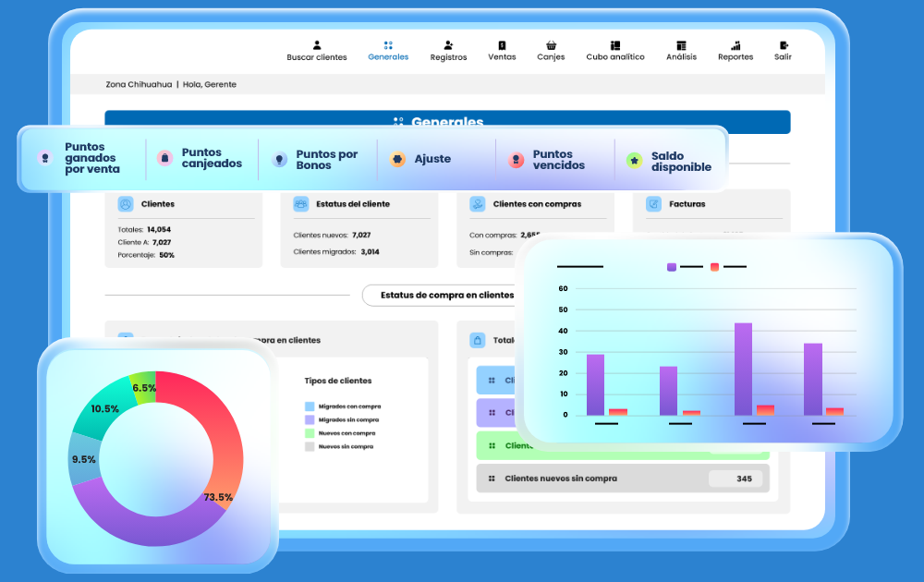Click the Facturas edit icon

pos(653,204)
